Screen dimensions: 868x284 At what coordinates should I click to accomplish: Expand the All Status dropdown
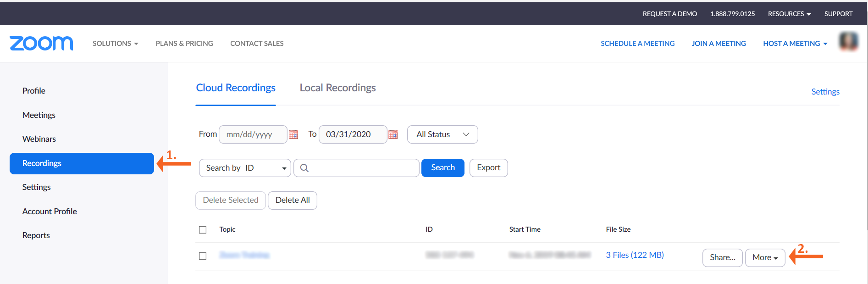pos(442,134)
